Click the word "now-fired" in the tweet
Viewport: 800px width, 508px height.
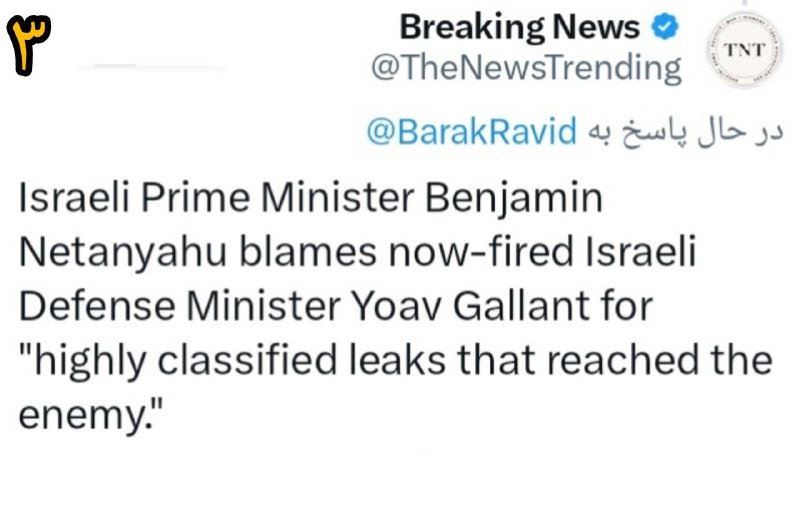tap(482, 251)
